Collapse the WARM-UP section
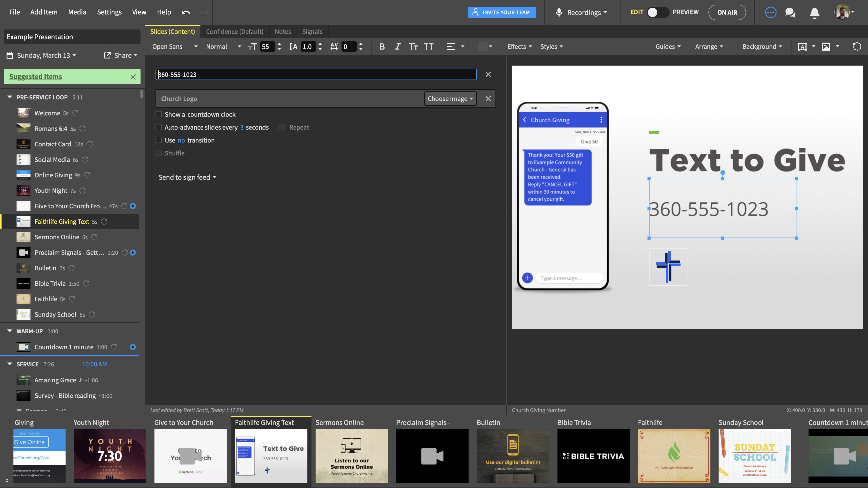The width and height of the screenshot is (868, 488). (x=10, y=331)
